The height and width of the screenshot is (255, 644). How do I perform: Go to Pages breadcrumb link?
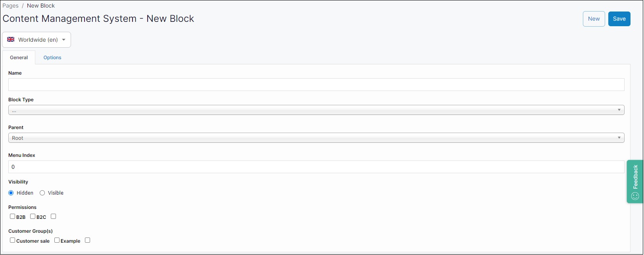11,6
